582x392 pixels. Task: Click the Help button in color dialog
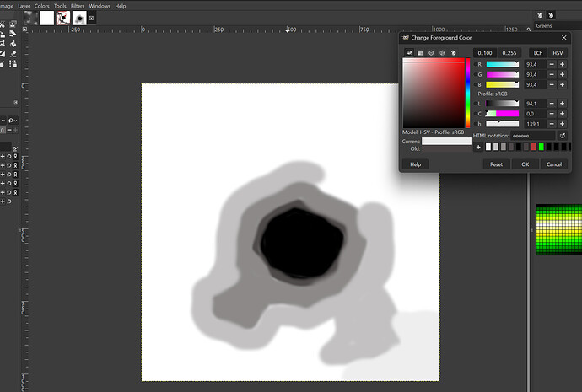click(x=415, y=164)
